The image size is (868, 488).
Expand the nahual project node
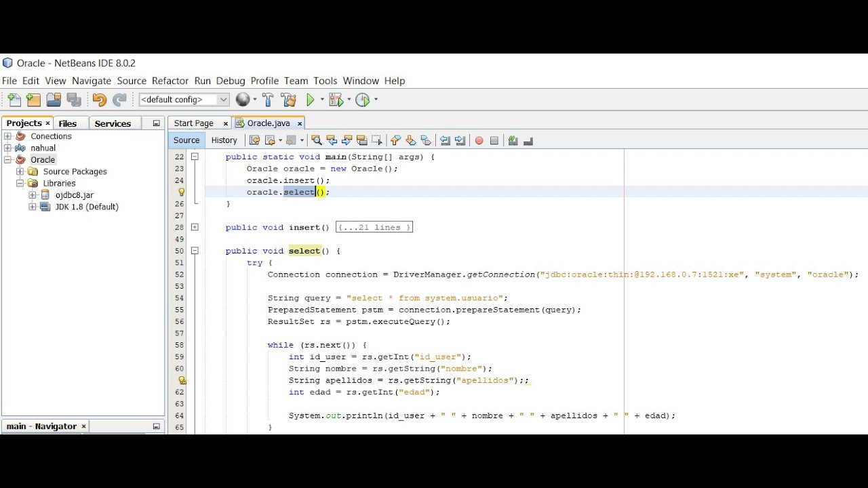(x=8, y=148)
